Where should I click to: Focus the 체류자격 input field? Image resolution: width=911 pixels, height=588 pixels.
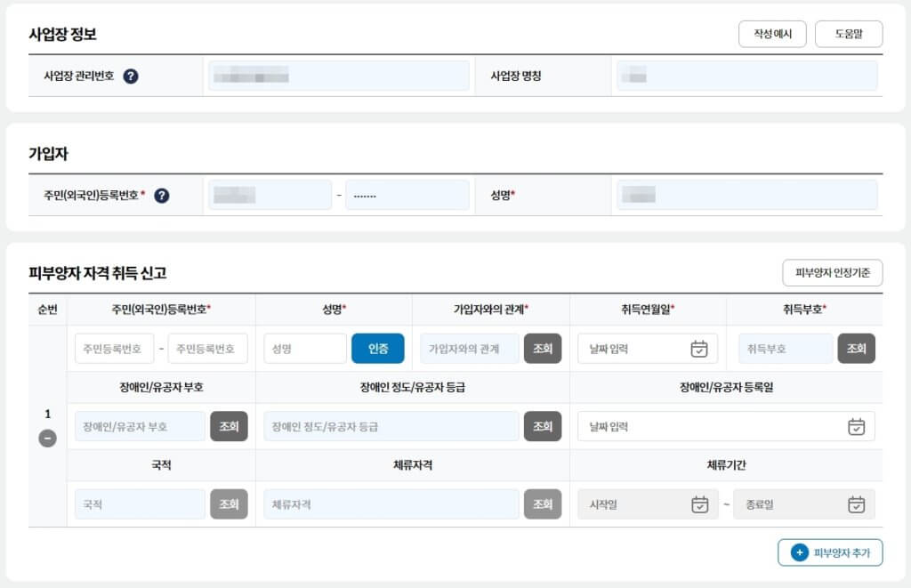pos(391,504)
